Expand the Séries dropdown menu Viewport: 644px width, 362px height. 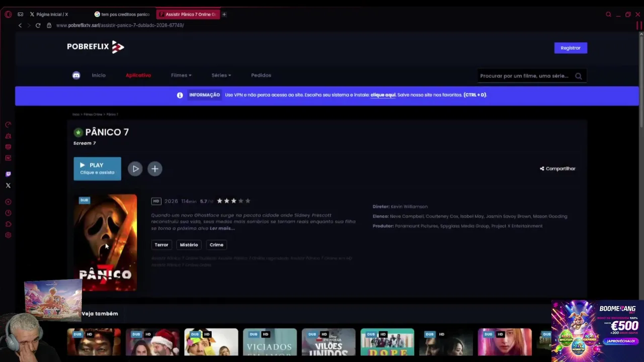tap(221, 75)
